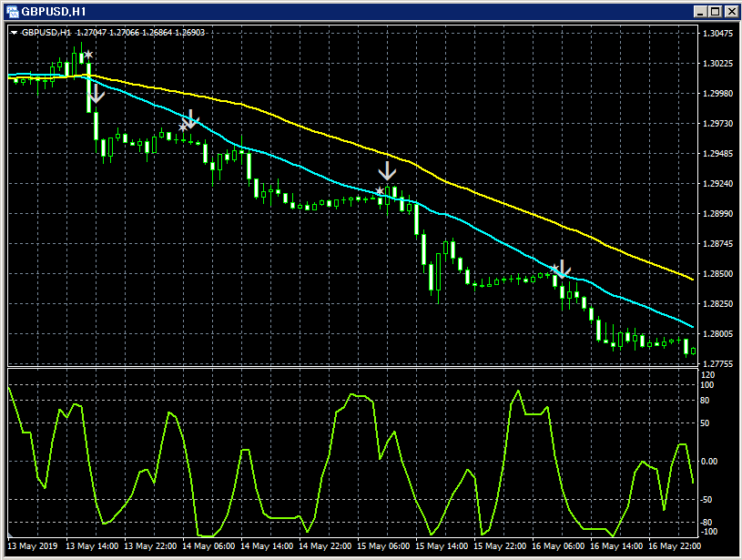Click price level 1.28500 on the scale
The image size is (742, 560).
(717, 274)
